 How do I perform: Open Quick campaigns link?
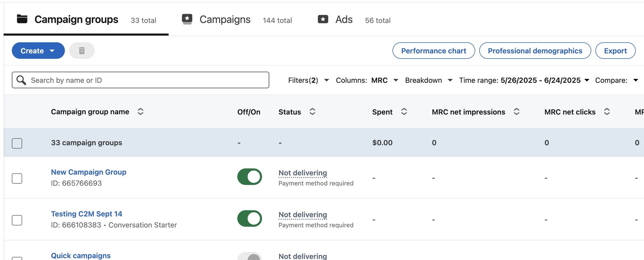point(81,256)
